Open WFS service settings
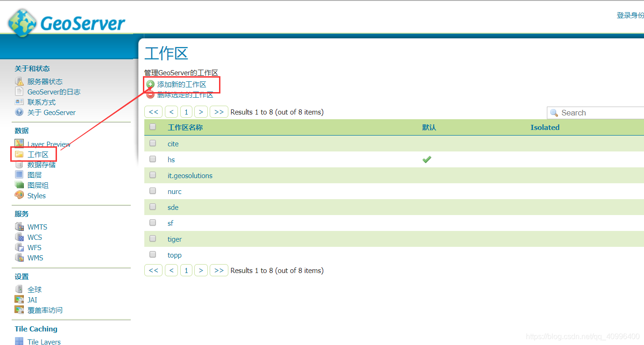Viewport: 644px width, 345px height. (34, 247)
